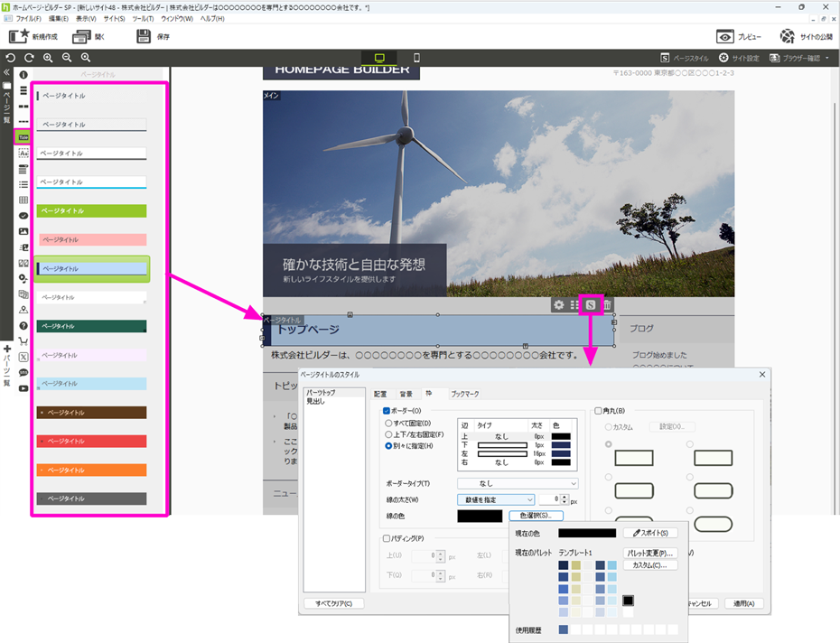Select the shopping cart parts icon
Screen dimensions: 840x643
pyautogui.click(x=23, y=341)
